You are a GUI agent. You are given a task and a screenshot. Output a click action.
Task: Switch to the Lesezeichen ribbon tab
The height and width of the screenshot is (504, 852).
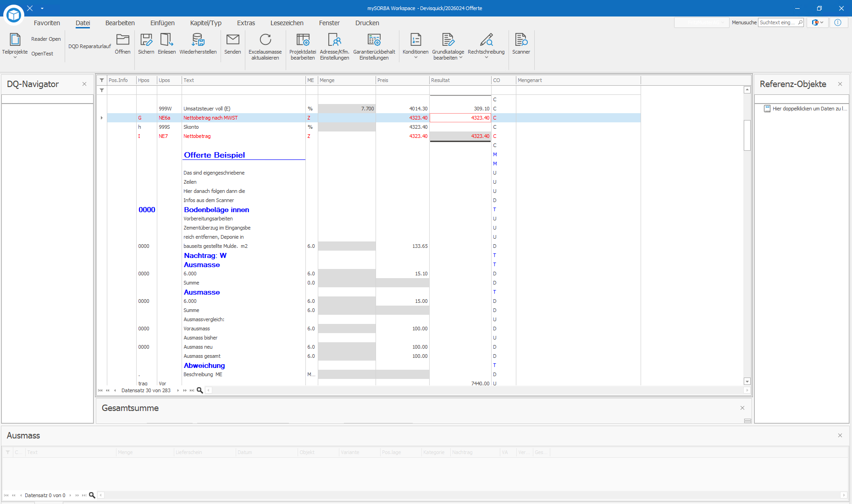coord(287,23)
